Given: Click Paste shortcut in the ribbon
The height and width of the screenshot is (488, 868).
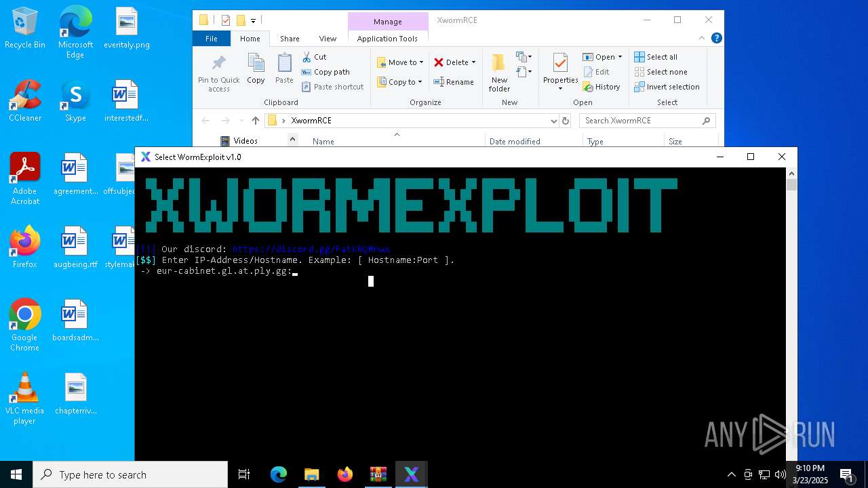Looking at the screenshot, I should (333, 87).
